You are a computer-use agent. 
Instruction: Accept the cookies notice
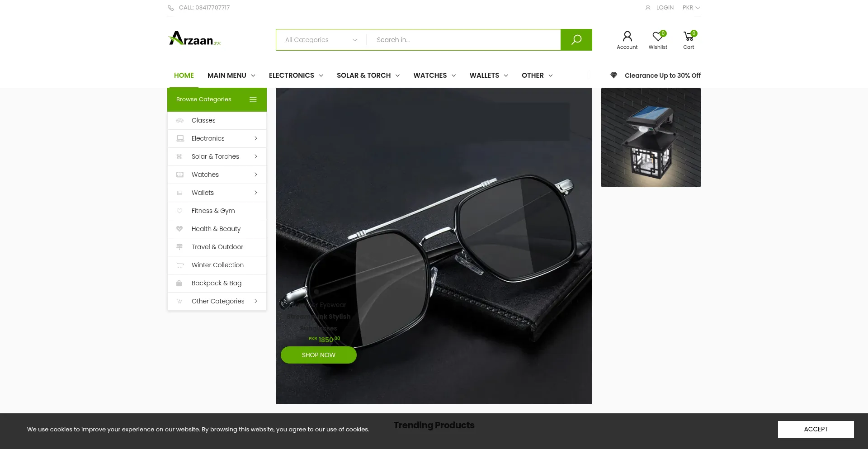tap(816, 429)
